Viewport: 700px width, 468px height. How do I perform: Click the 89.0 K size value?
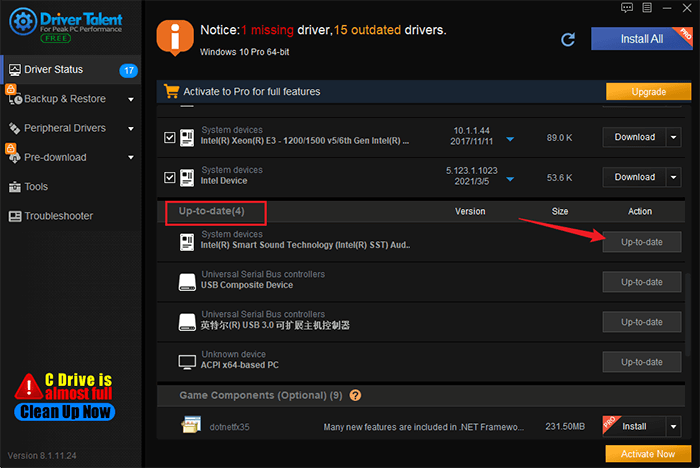[x=559, y=138]
